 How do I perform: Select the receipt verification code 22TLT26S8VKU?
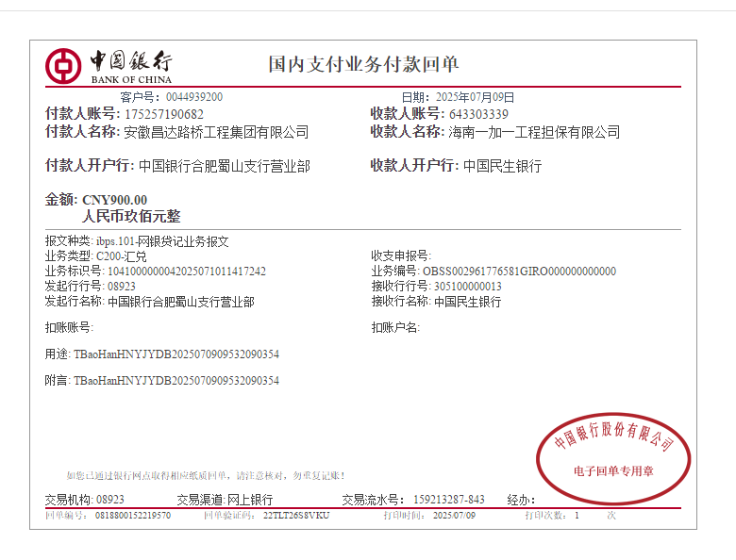(296, 516)
